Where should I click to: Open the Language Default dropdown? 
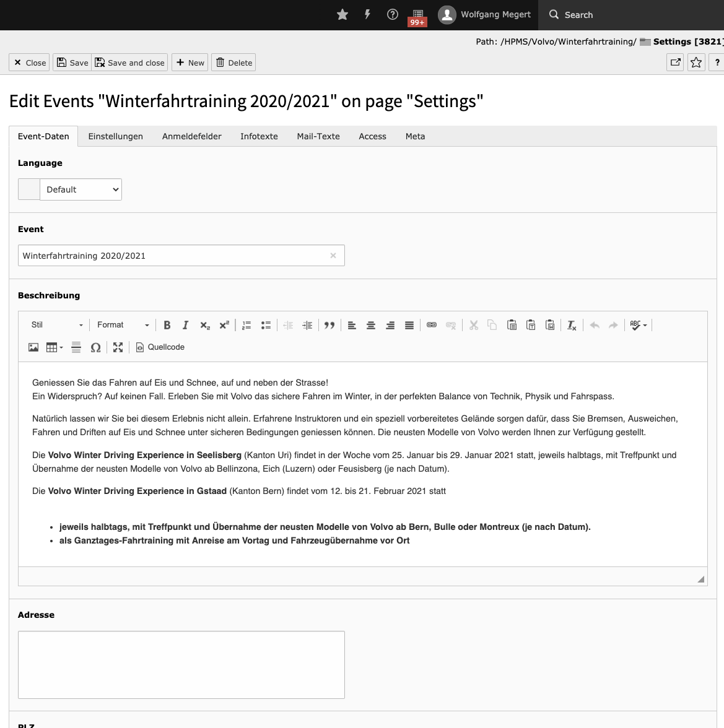[81, 189]
